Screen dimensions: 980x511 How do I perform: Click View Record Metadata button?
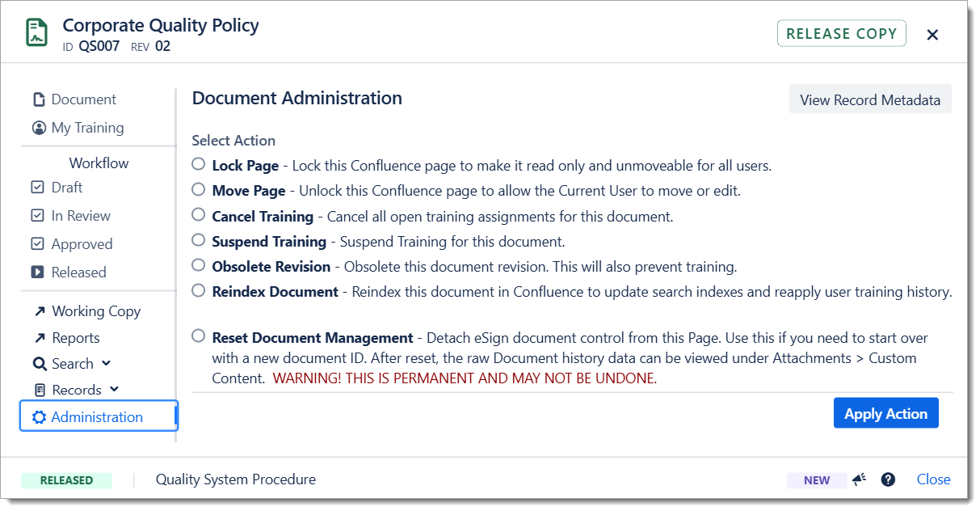(x=869, y=100)
